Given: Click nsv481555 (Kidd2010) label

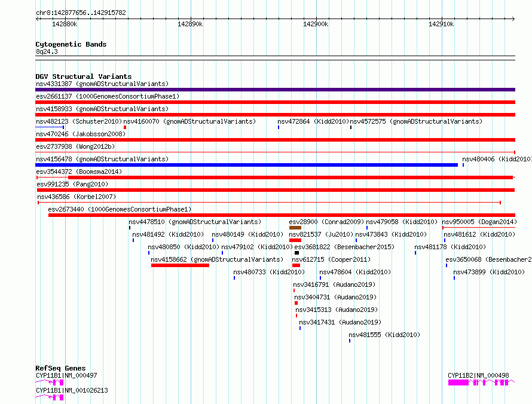Looking at the screenshot, I should pyautogui.click(x=384, y=335).
